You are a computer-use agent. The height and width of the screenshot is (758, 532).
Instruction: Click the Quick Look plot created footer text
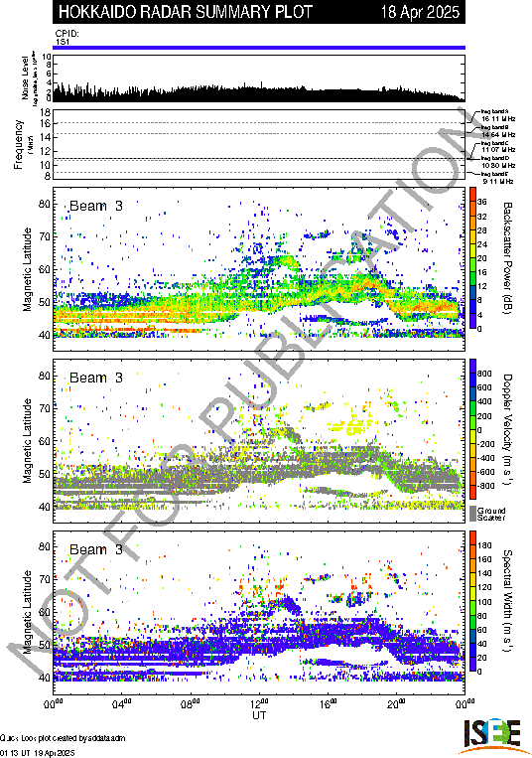click(x=63, y=738)
